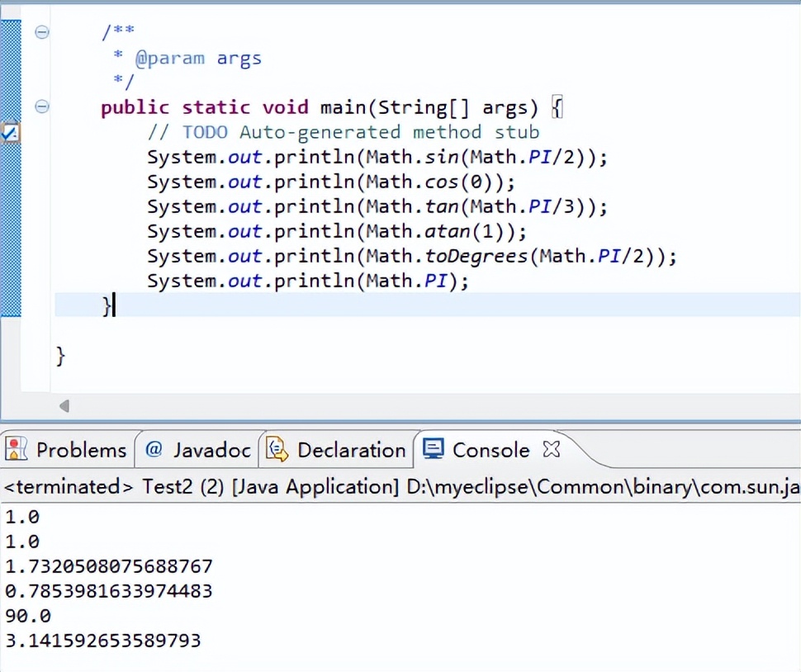The width and height of the screenshot is (801, 672).
Task: Click the terminated Test2 console status line
Action: coord(400,486)
